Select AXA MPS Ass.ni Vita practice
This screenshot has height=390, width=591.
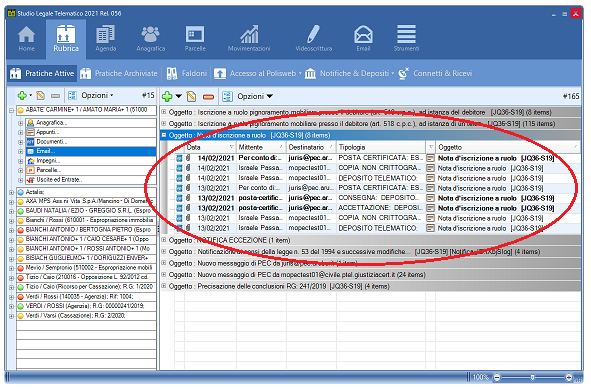86,202
